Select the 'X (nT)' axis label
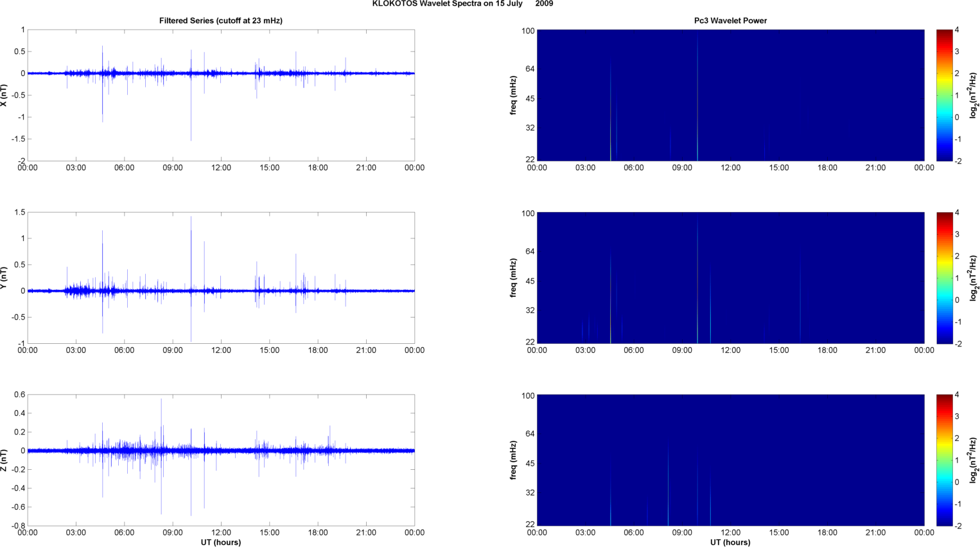This screenshot has height=547, width=980. point(4,95)
